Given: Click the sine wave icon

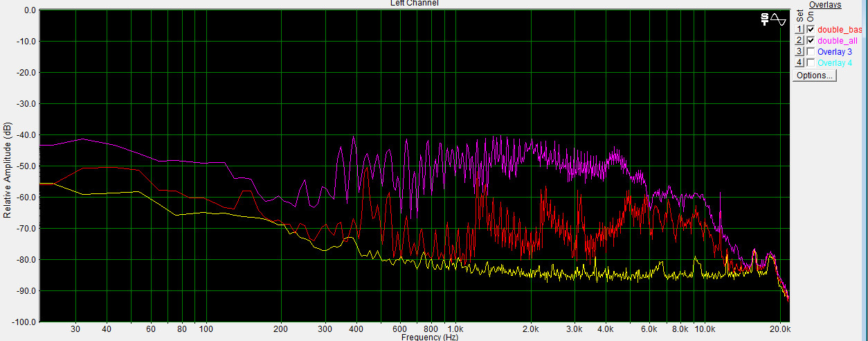Looking at the screenshot, I should [779, 19].
